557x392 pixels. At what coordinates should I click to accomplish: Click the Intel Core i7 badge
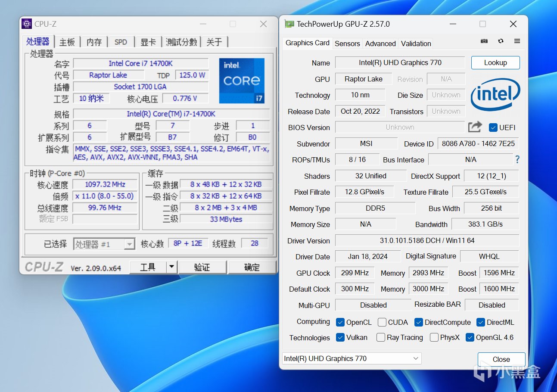click(241, 81)
